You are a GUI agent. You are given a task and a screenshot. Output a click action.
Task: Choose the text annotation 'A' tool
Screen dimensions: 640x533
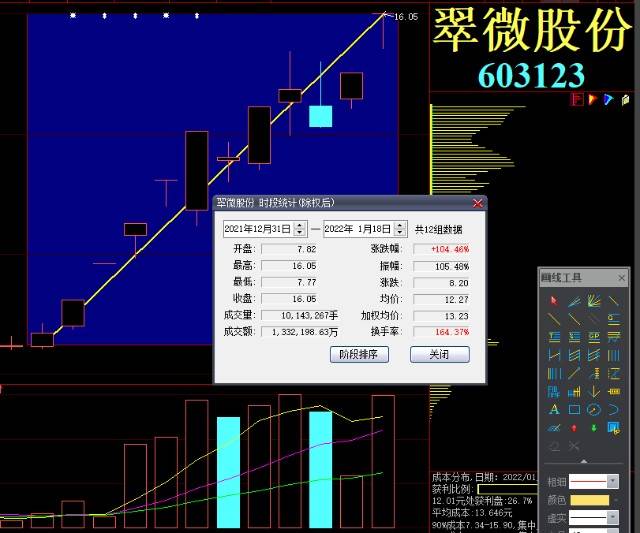[x=554, y=409]
